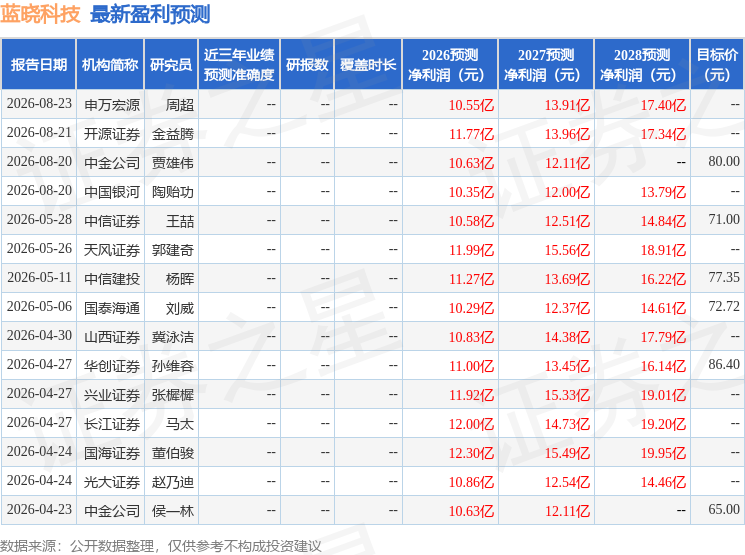Click the 数据来源 disclaimer text
Viewport: 745px width, 555px height.
161,546
